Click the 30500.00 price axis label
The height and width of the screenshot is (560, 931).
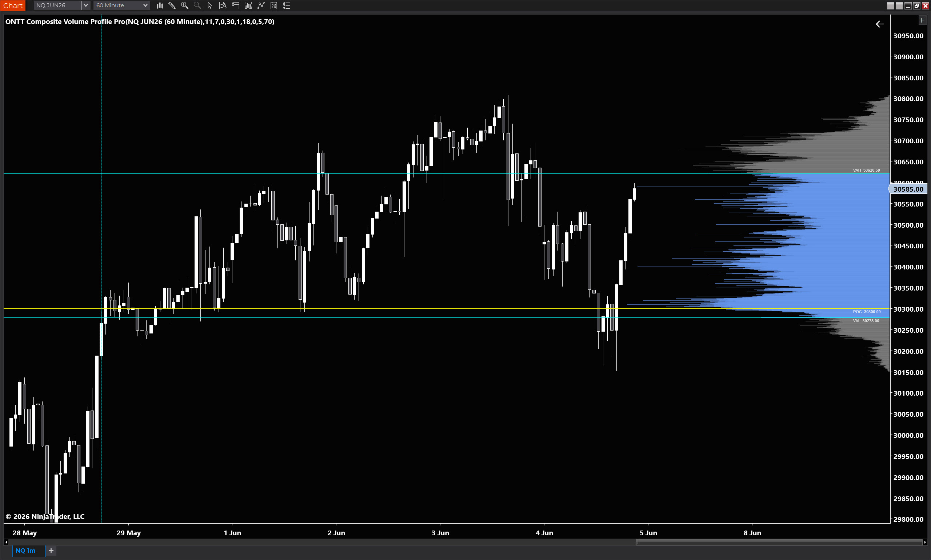click(908, 225)
